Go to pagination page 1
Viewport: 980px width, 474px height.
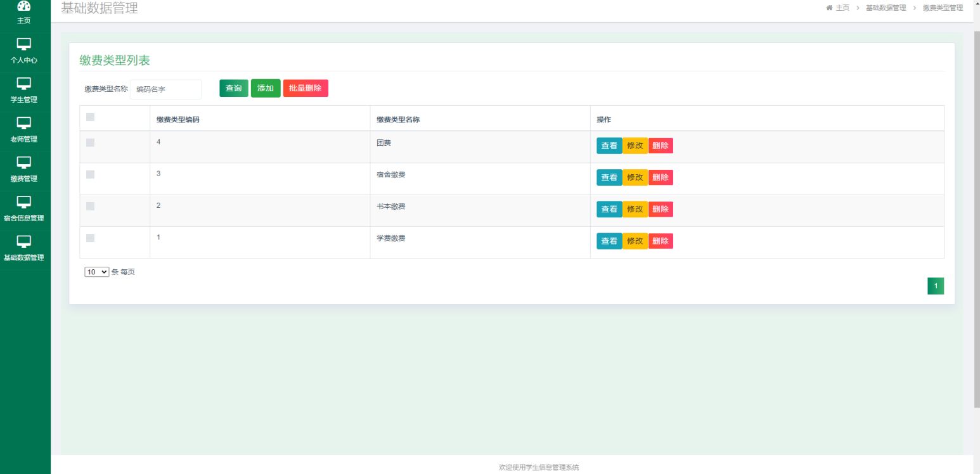936,286
